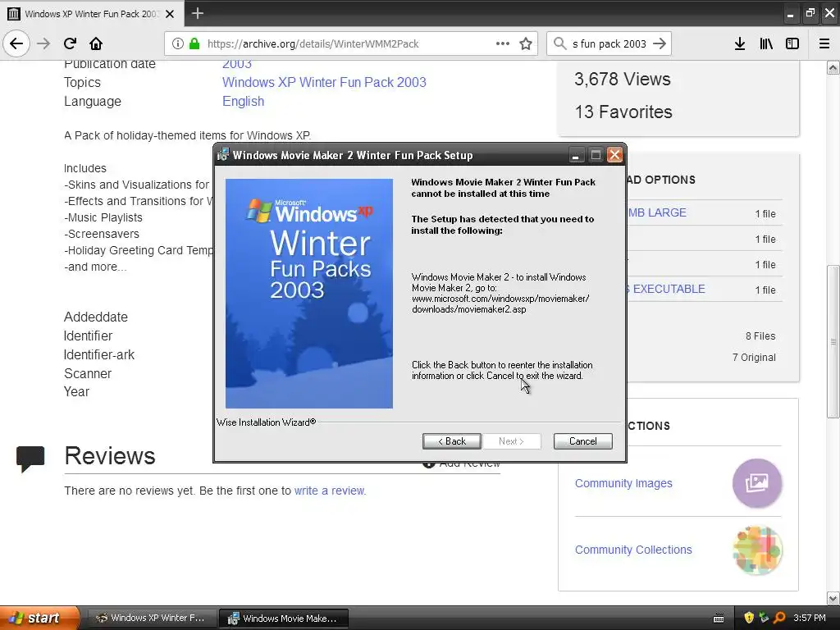Go back with the browser back arrow
The image size is (840, 630).
16,43
